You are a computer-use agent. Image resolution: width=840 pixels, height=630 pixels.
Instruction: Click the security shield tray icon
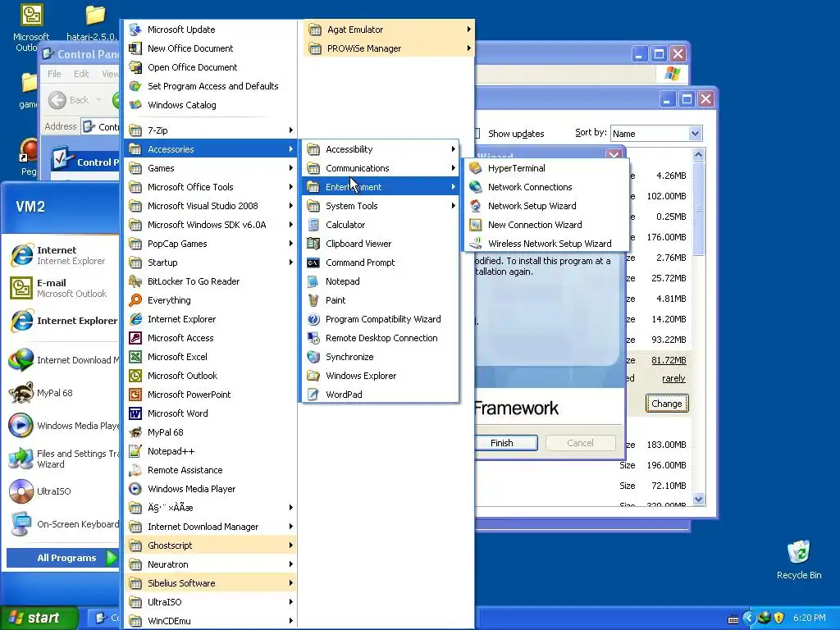tap(779, 618)
